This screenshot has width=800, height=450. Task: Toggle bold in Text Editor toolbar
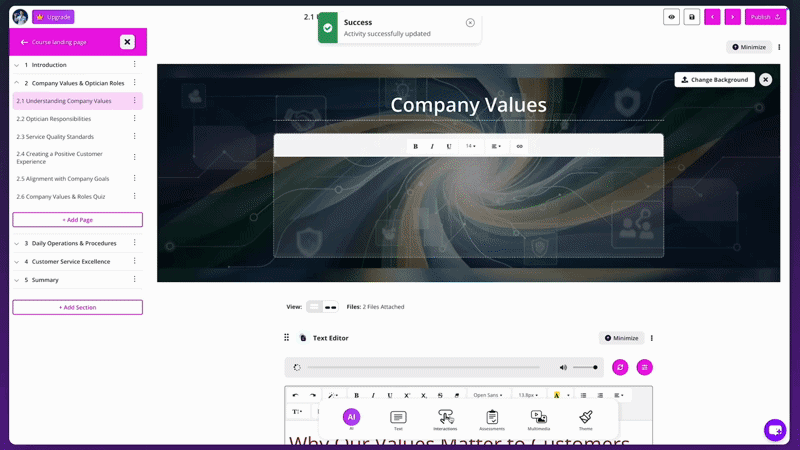click(x=356, y=395)
